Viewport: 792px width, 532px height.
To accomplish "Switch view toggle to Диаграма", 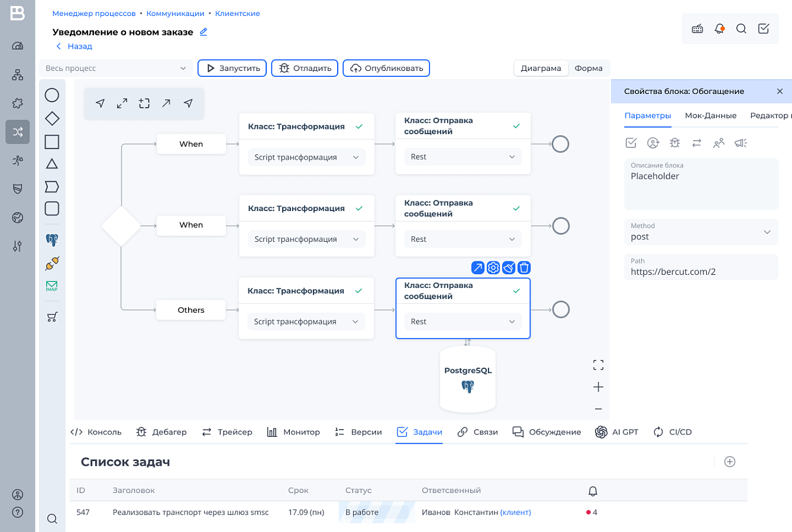I will coord(541,68).
